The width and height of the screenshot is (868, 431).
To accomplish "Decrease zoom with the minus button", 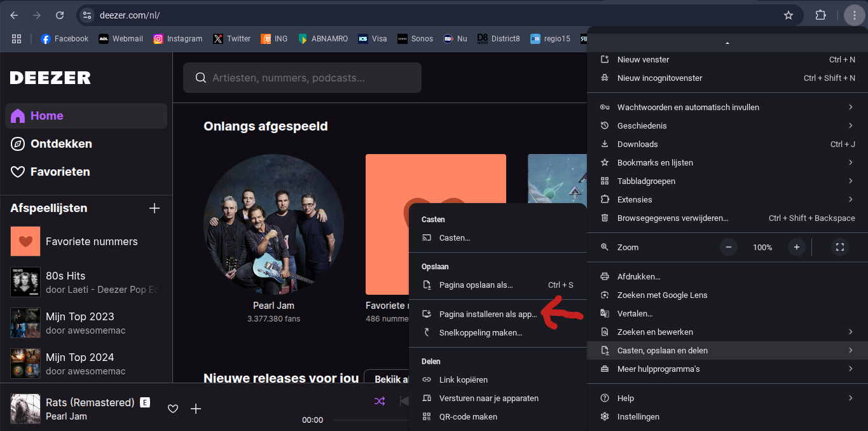I will tap(729, 247).
